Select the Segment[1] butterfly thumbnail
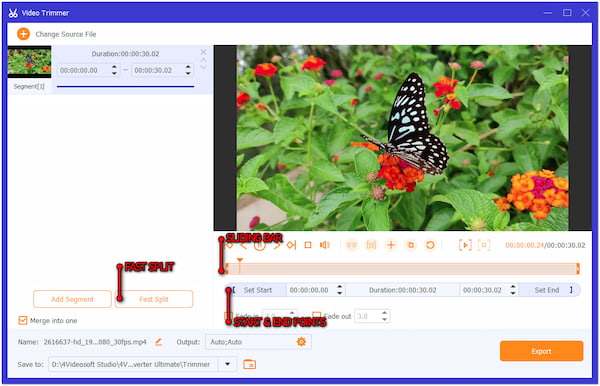600x386 pixels. click(x=29, y=62)
